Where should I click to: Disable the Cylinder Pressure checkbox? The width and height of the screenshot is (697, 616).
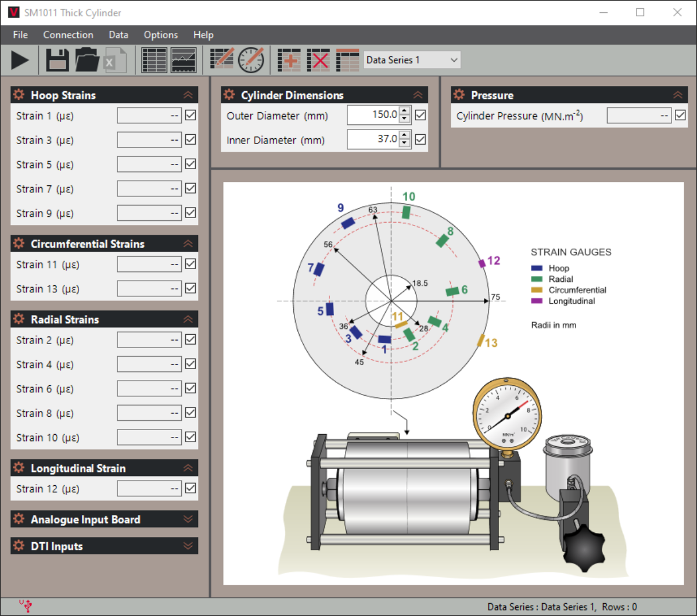[x=680, y=116]
